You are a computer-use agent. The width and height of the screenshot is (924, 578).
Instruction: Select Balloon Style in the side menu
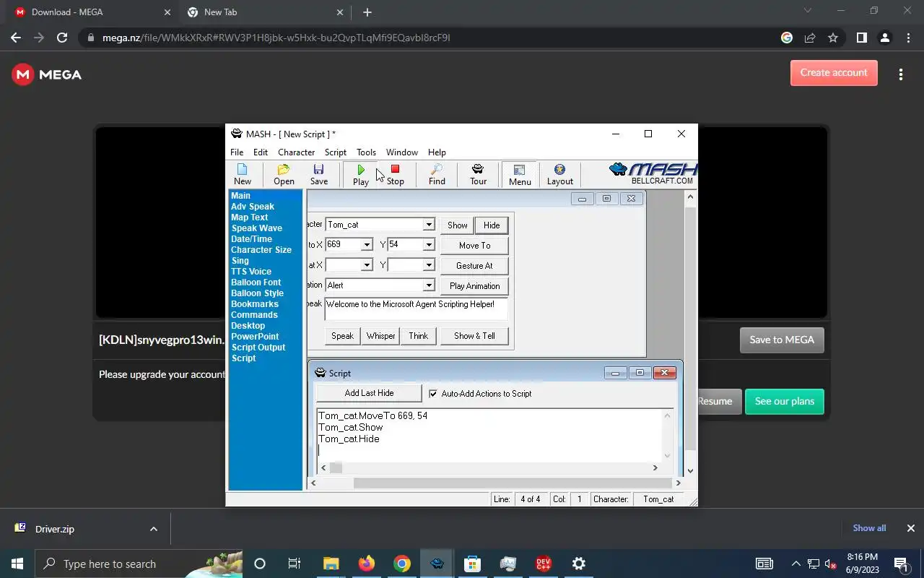tap(257, 293)
